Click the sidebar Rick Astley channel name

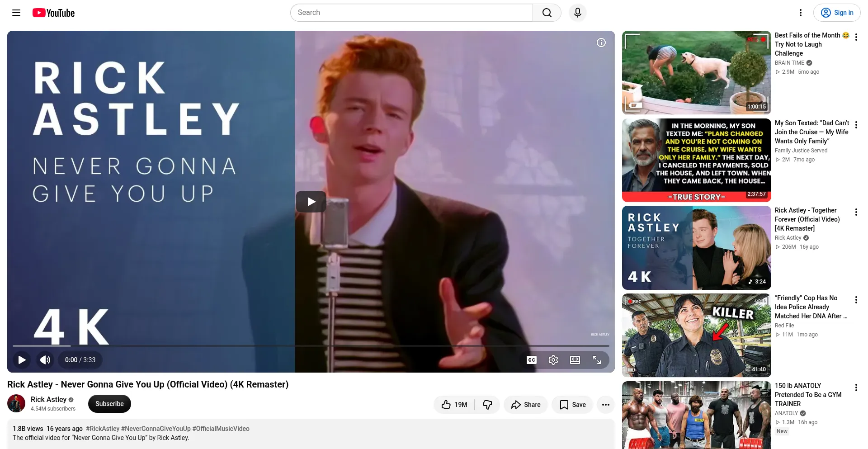pos(788,238)
